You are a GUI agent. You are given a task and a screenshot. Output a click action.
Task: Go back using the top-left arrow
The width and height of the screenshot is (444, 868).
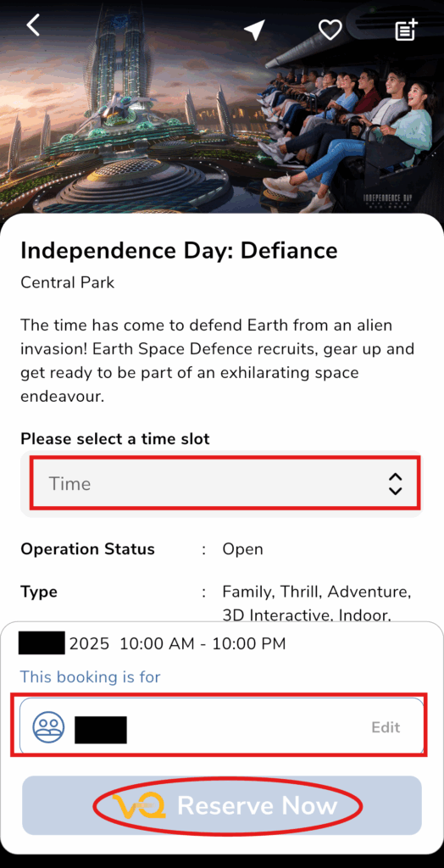pyautogui.click(x=33, y=25)
